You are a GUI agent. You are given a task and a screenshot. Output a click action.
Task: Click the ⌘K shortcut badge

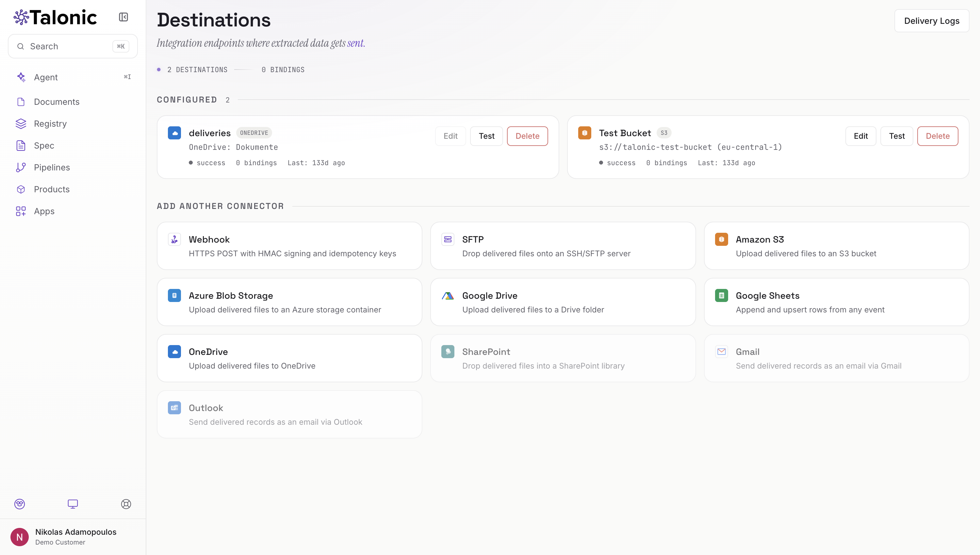click(121, 46)
